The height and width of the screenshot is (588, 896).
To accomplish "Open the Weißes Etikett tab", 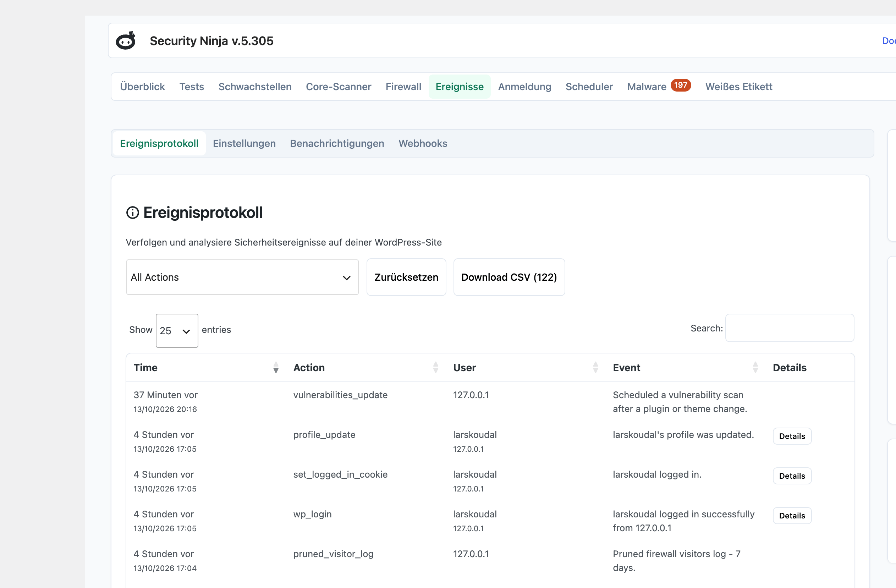I will 739,87.
